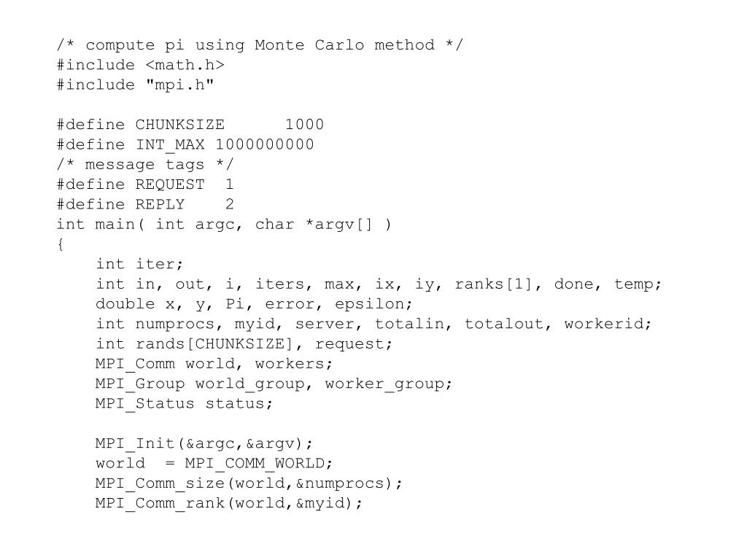Click the "mpi.h" include text

point(179,85)
